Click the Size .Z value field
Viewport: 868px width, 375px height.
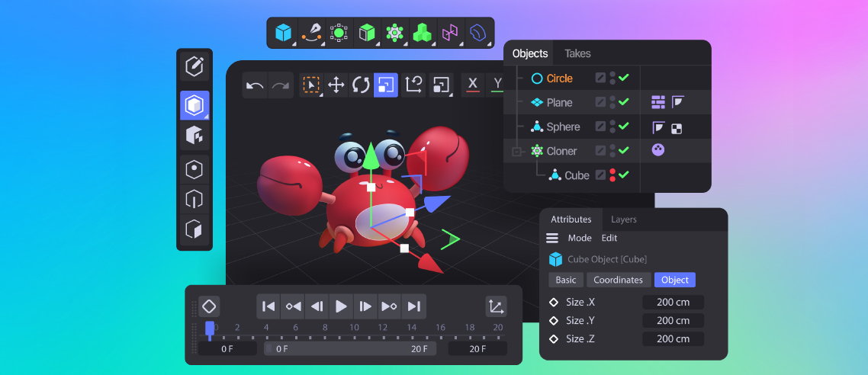pyautogui.click(x=674, y=339)
